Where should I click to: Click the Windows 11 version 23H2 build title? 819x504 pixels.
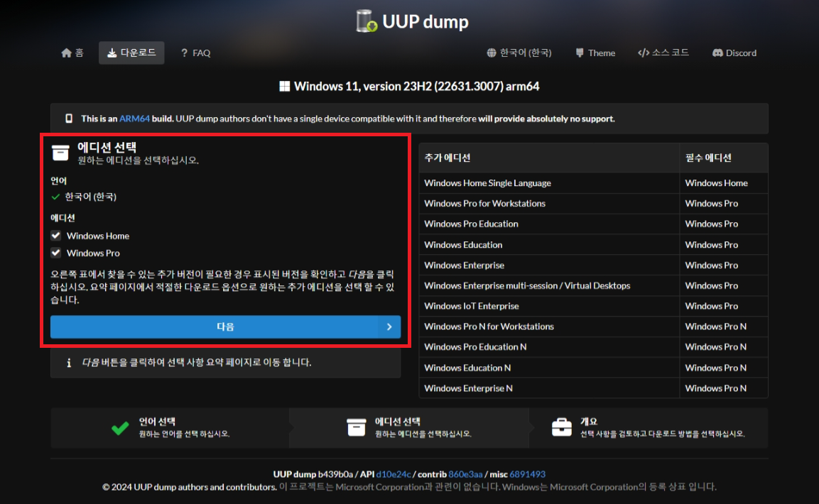pyautogui.click(x=416, y=86)
